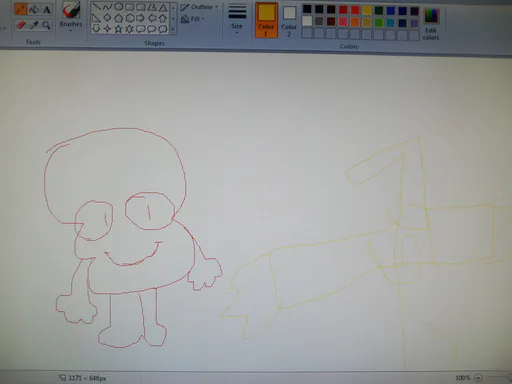
Task: Expand the Shapes gallery more arrow
Action: (173, 30)
